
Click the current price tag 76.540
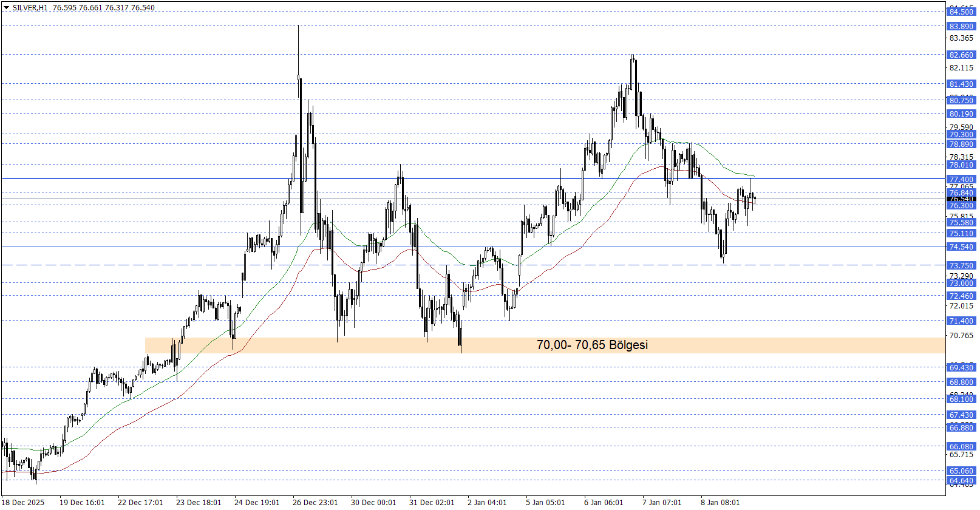pos(961,199)
